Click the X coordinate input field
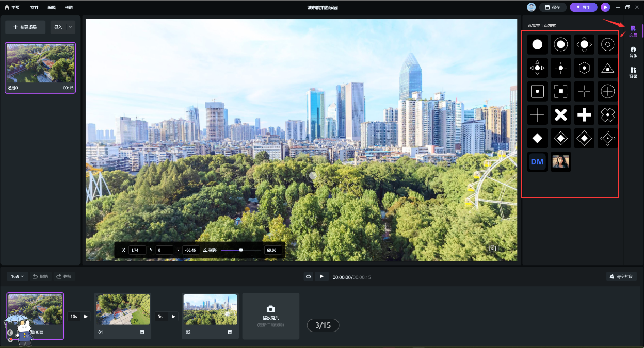 [x=137, y=250]
